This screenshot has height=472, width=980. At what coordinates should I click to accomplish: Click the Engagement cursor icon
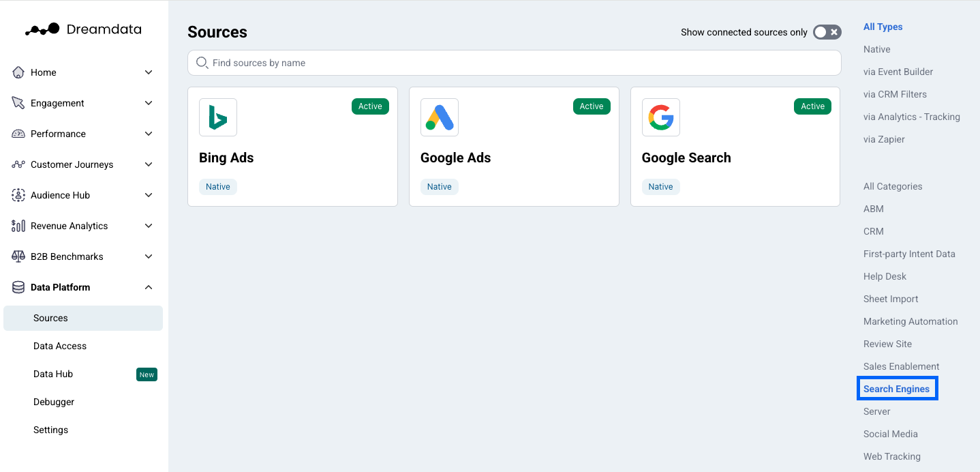[18, 103]
